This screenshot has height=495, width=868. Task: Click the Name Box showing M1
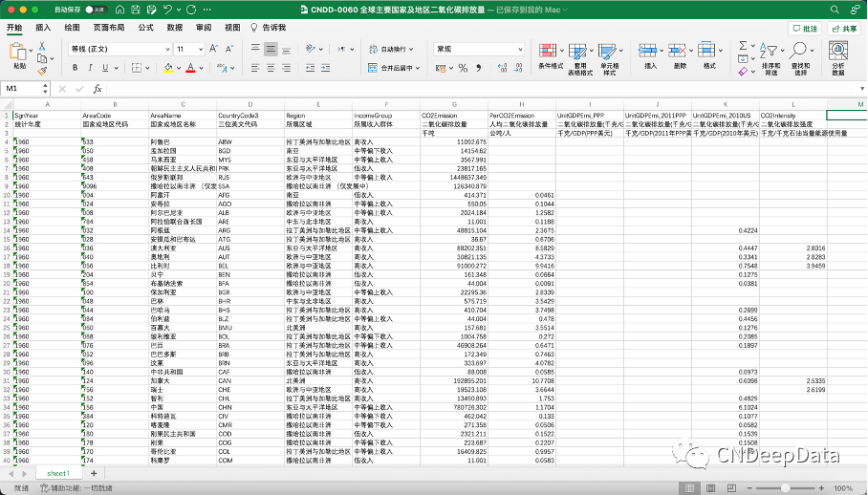(22, 89)
